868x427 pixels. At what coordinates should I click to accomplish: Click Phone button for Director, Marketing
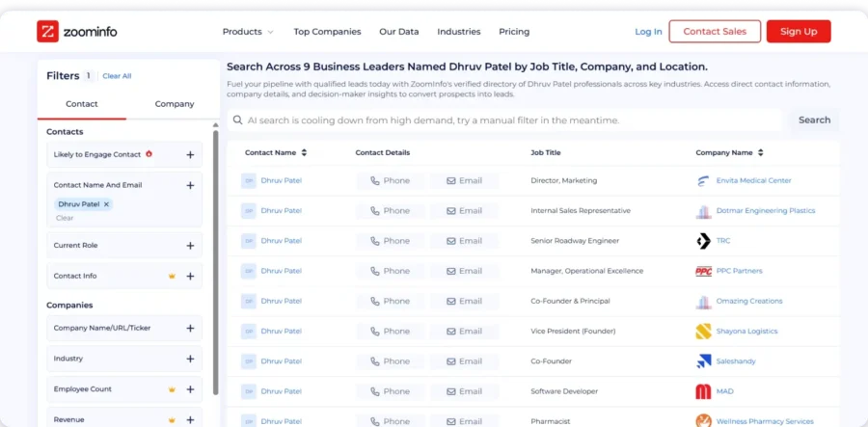[391, 181]
